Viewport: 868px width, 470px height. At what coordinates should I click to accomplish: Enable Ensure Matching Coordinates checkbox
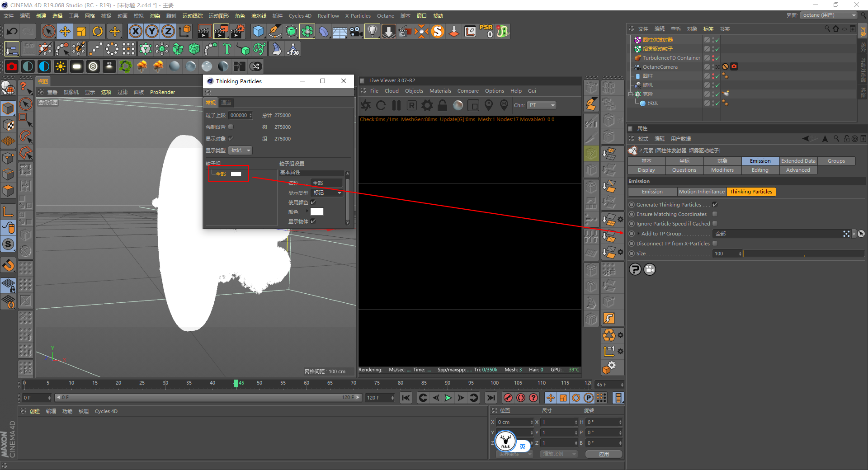tap(715, 214)
